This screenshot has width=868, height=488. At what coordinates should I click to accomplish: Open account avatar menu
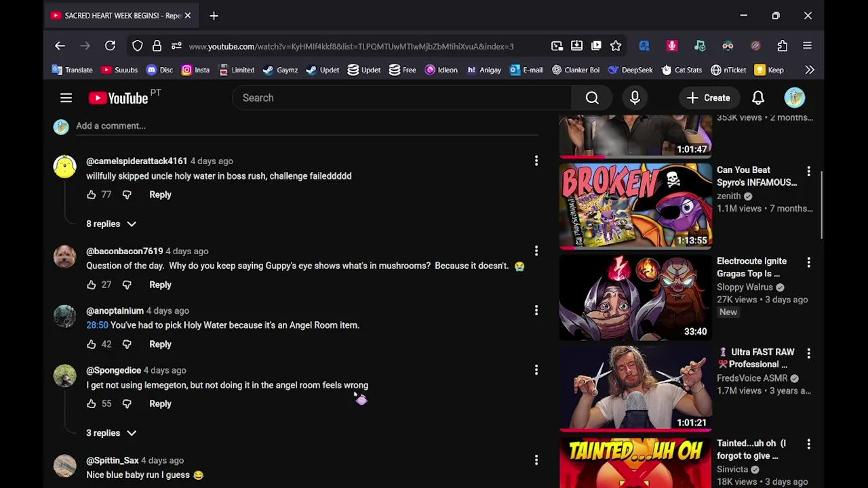(794, 98)
